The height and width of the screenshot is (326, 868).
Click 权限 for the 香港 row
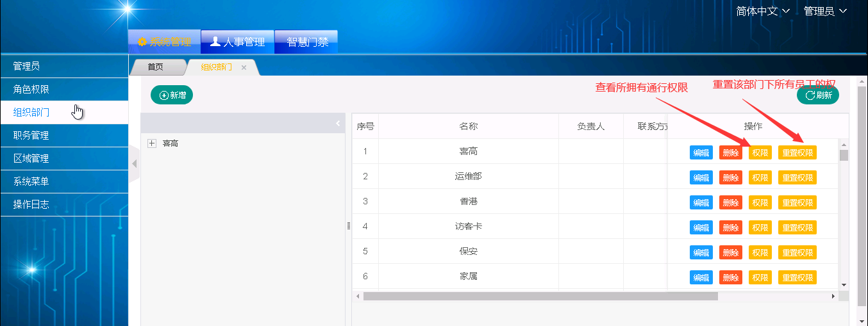[760, 202]
